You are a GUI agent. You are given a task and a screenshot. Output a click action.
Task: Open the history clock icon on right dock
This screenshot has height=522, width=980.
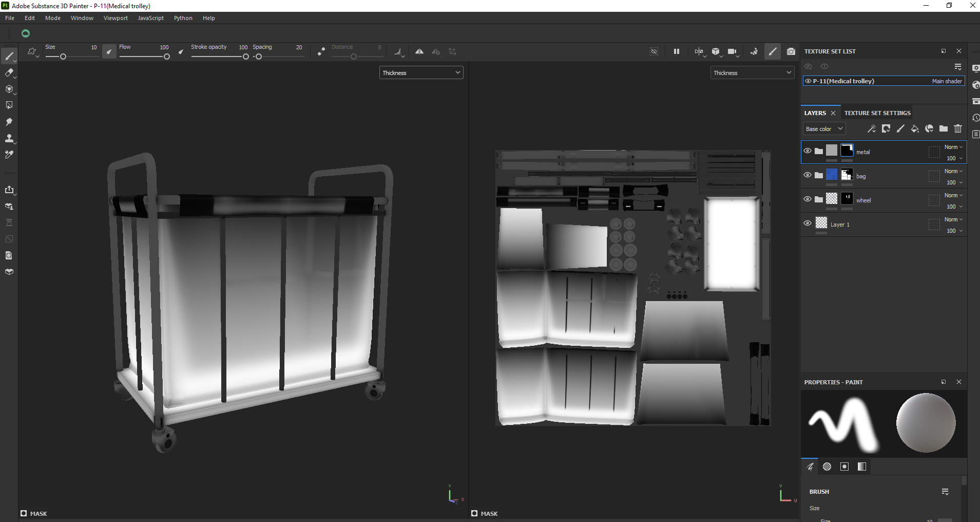click(x=976, y=118)
